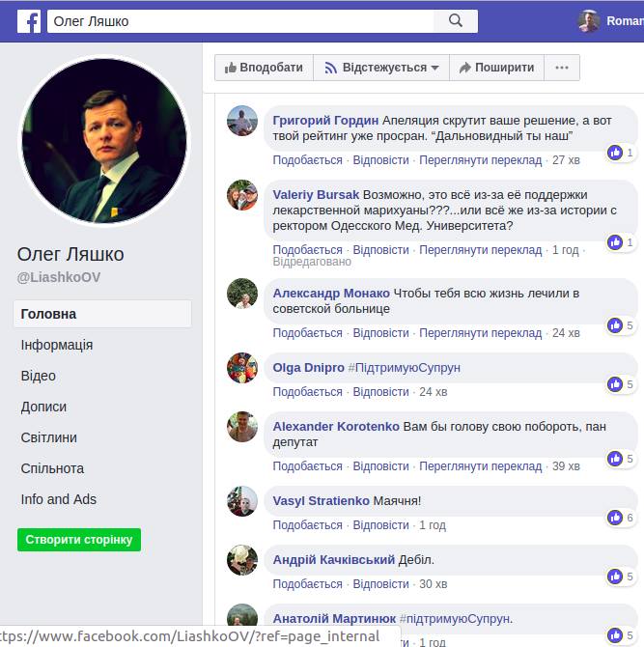Open Olga Dnipro's profile avatar
This screenshot has height=647, width=644.
pos(242,368)
